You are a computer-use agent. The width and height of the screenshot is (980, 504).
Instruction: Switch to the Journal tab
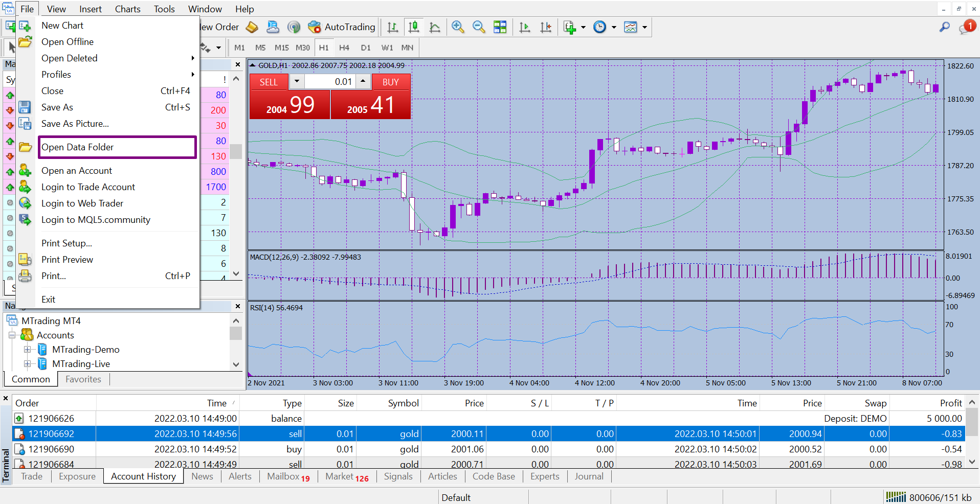pos(589,476)
